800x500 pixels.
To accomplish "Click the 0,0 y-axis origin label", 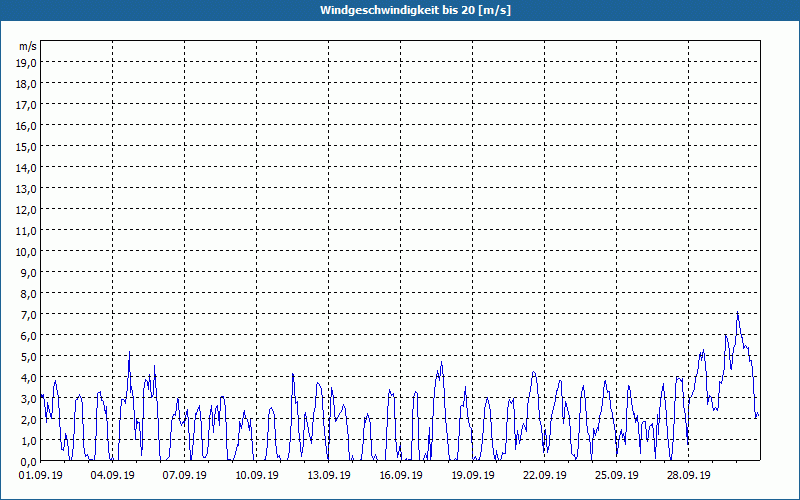I will [x=27, y=461].
